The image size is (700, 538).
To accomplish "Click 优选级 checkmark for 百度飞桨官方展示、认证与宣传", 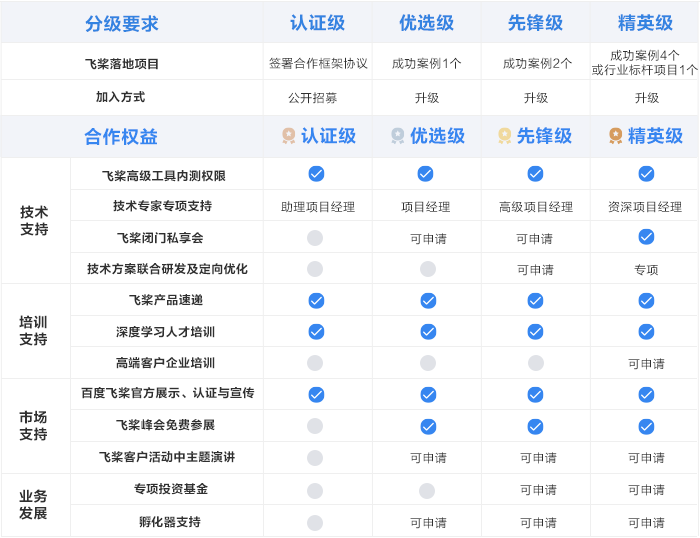I will point(428,395).
